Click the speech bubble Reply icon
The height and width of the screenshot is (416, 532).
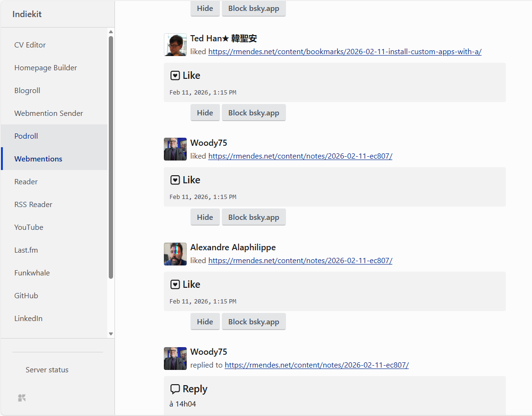click(x=175, y=389)
